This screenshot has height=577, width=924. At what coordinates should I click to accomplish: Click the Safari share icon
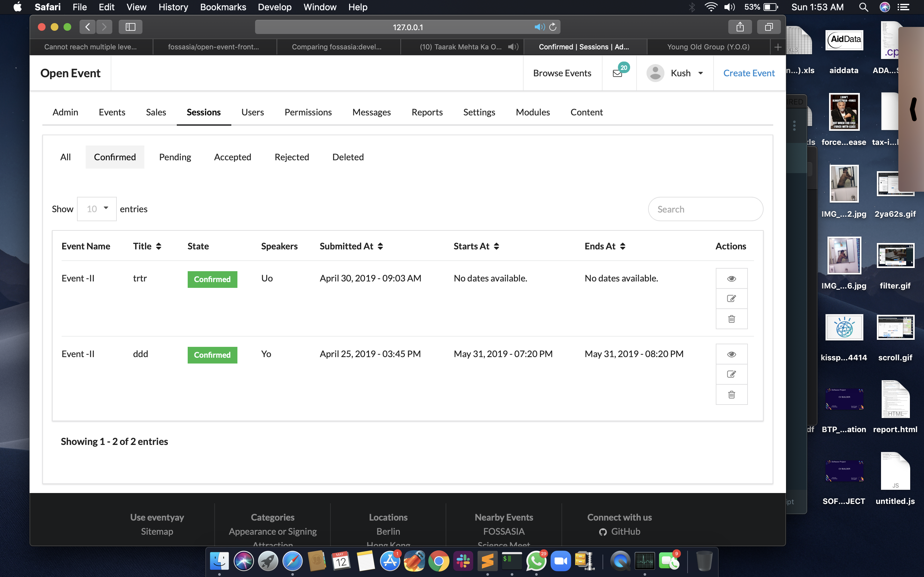[x=740, y=27]
